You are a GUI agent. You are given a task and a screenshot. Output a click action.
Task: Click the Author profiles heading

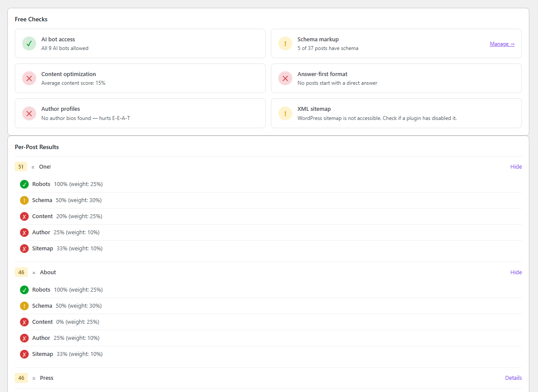pyautogui.click(x=60, y=109)
